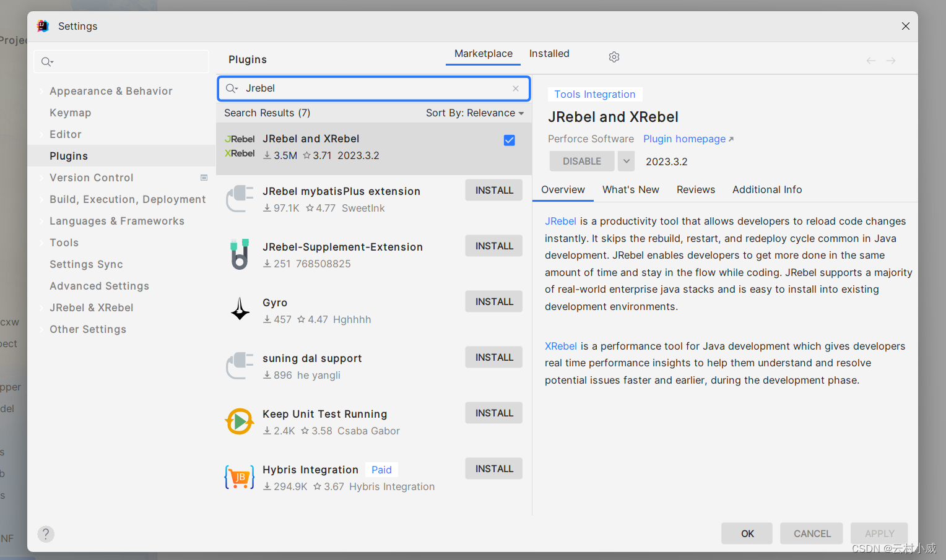946x560 pixels.
Task: Open the Reviews tab
Action: pyautogui.click(x=696, y=190)
